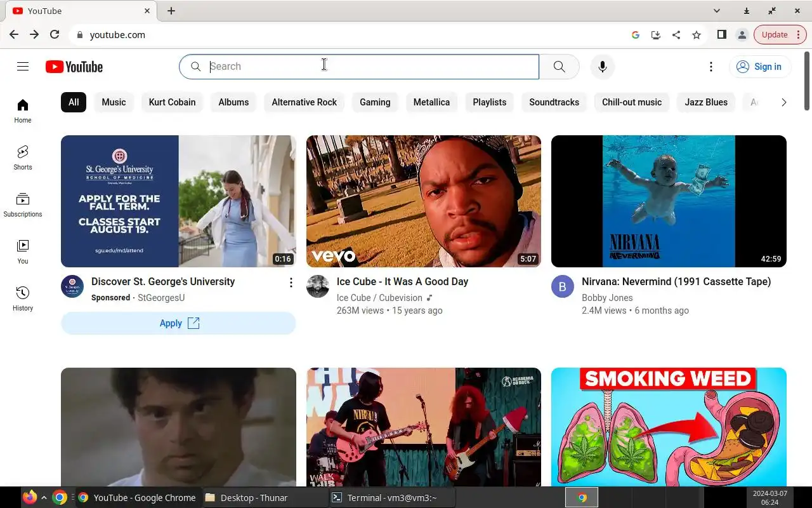The height and width of the screenshot is (508, 812).
Task: Launch Firefox from the taskbar
Action: 30,497
